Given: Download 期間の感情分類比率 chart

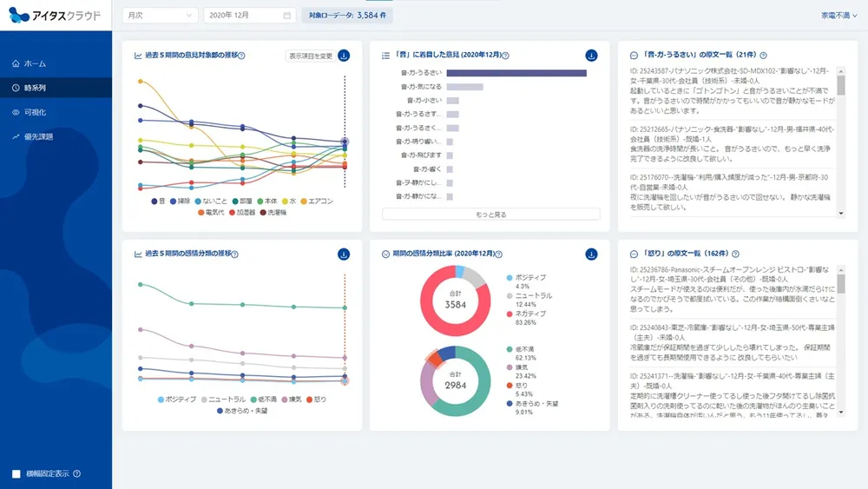Looking at the screenshot, I should tap(591, 254).
